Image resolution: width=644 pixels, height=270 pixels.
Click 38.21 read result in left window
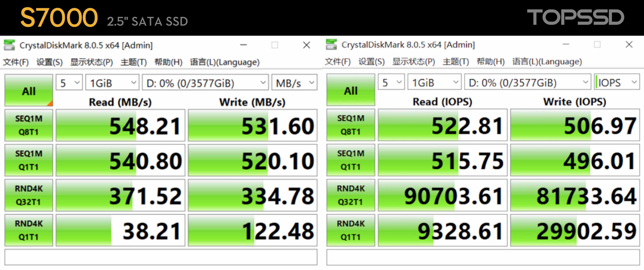120,230
